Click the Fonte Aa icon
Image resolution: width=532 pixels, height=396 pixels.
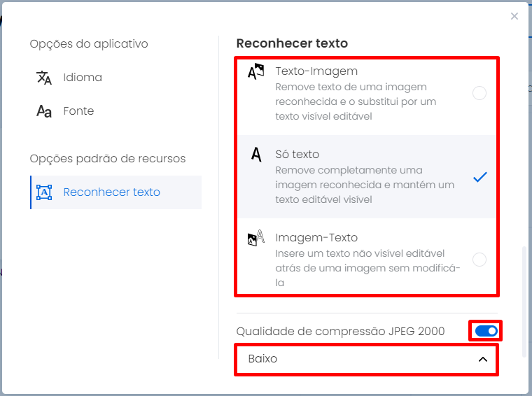[44, 111]
